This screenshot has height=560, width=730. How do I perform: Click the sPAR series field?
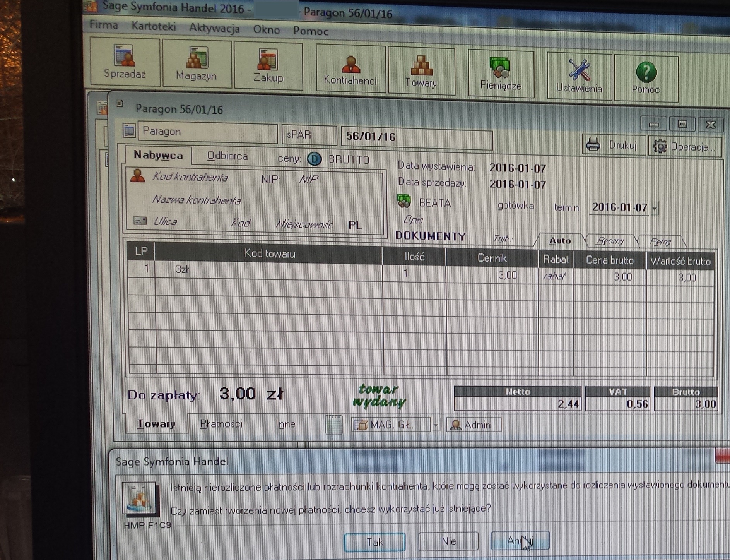pos(309,134)
